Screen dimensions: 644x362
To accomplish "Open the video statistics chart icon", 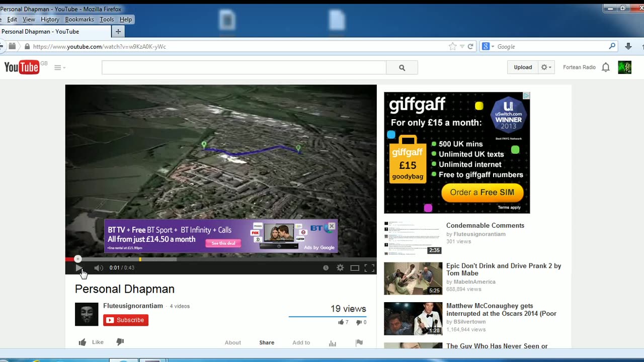I will coord(333,343).
